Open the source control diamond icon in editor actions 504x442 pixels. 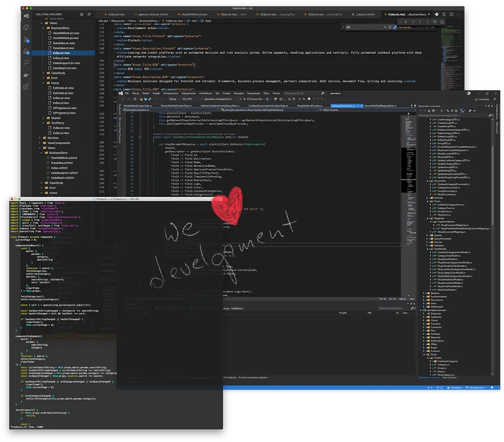436,14
